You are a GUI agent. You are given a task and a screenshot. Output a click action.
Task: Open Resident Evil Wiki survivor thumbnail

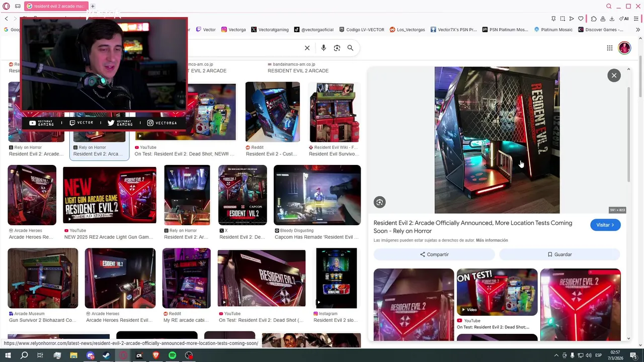click(x=335, y=112)
